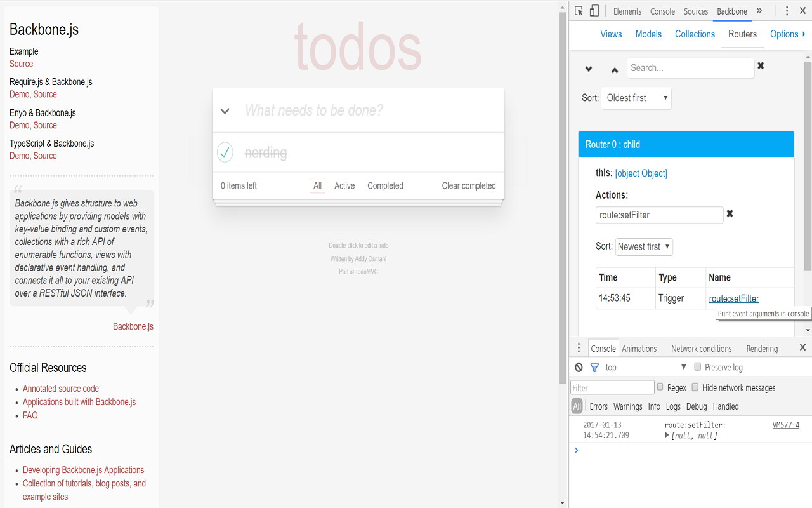This screenshot has width=812, height=508.
Task: Check Hide network messages
Action: [695, 387]
